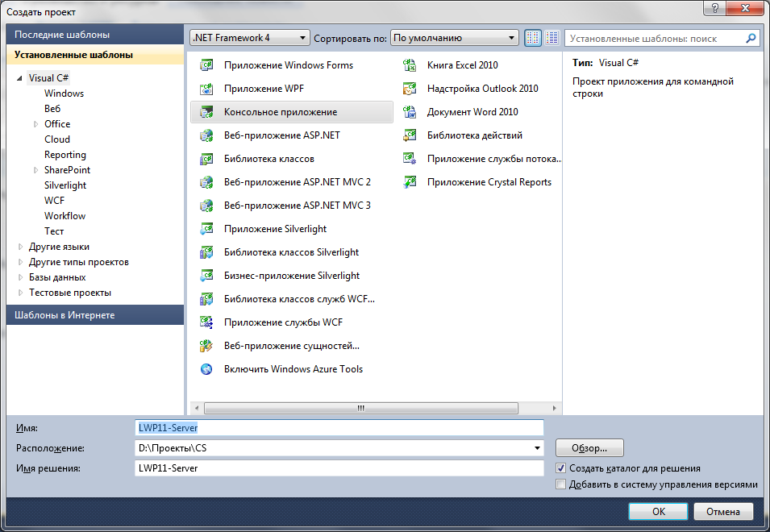Select the Reporting category in tree
Image resolution: width=770 pixels, height=532 pixels.
pos(65,155)
